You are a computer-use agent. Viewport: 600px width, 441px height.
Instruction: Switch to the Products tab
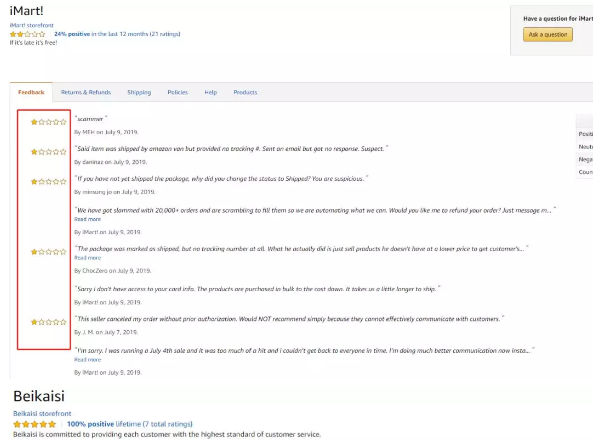pyautogui.click(x=245, y=92)
